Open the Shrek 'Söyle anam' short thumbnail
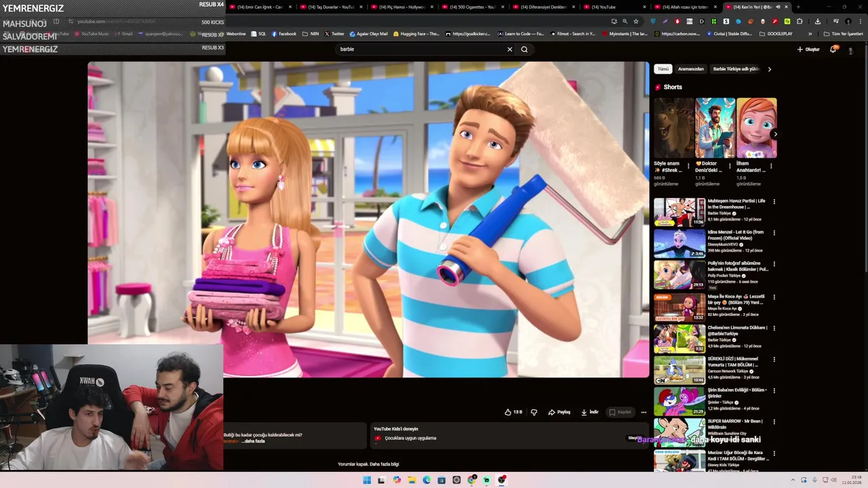Screen dimensions: 868x488 coord(674,128)
